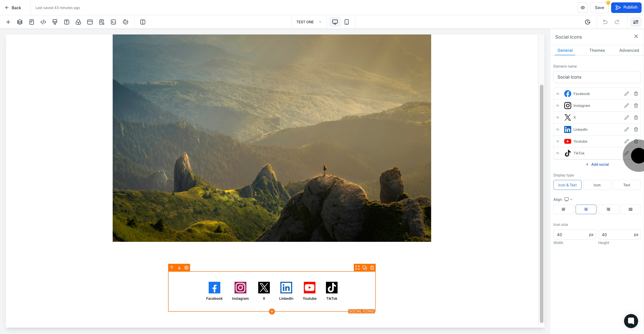Viewport: 644px width, 334px height.
Task: Go back with the Back button
Action: tap(13, 8)
